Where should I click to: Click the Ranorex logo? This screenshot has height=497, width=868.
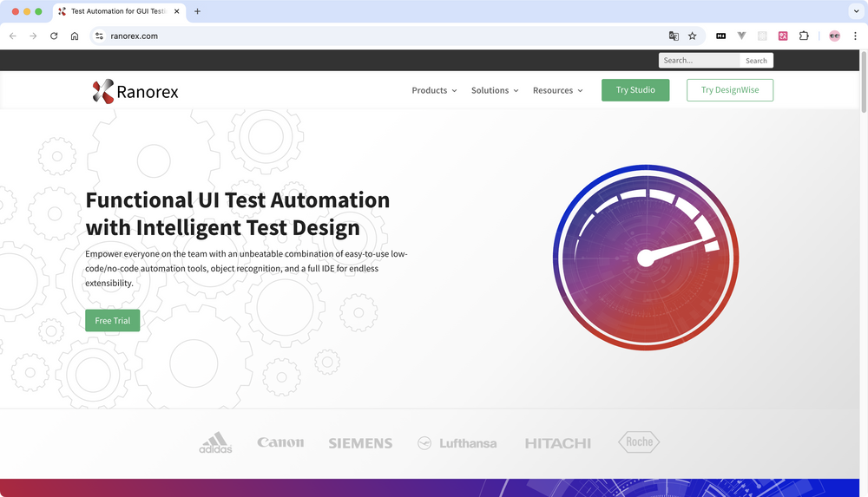point(135,91)
